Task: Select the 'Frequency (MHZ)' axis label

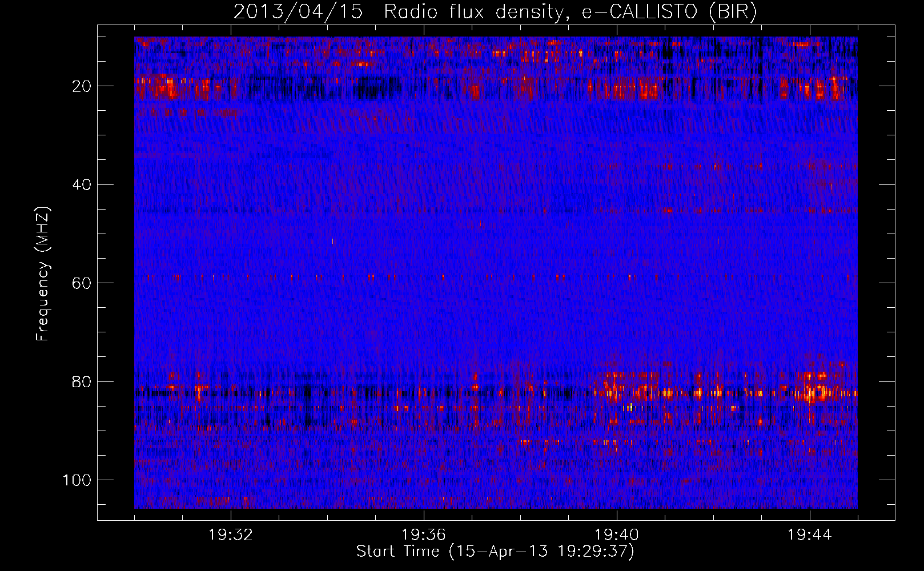Action: (43, 273)
